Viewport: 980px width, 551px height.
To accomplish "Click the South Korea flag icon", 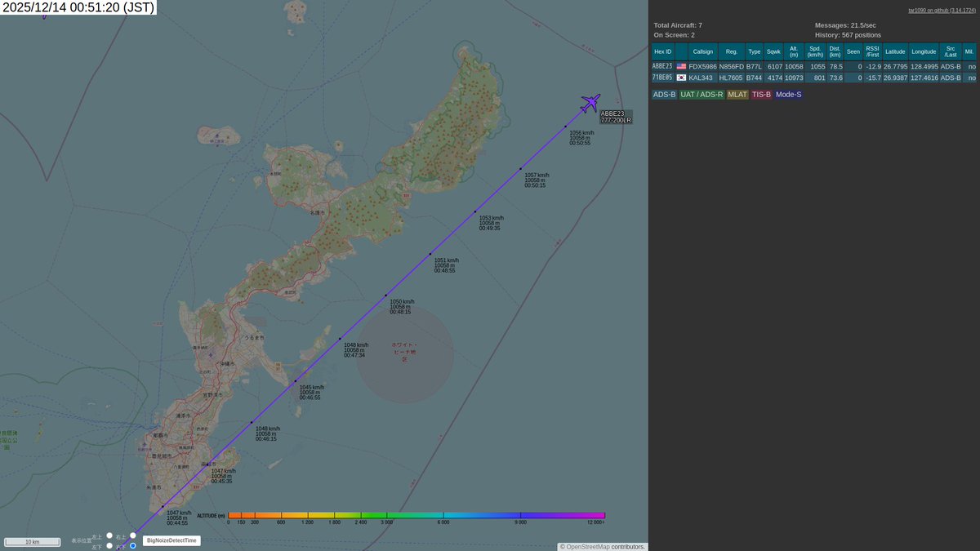I will (x=681, y=78).
